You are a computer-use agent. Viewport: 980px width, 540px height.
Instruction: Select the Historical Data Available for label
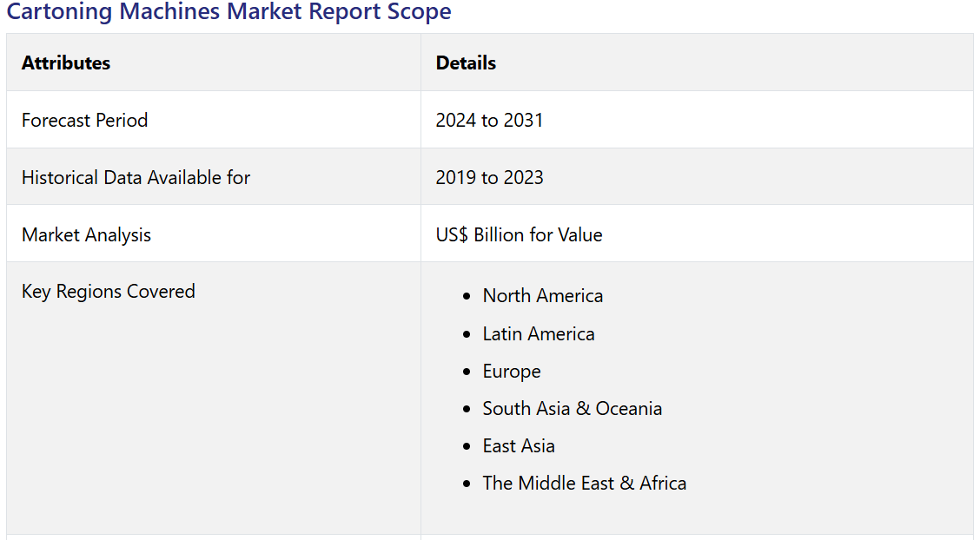136,177
